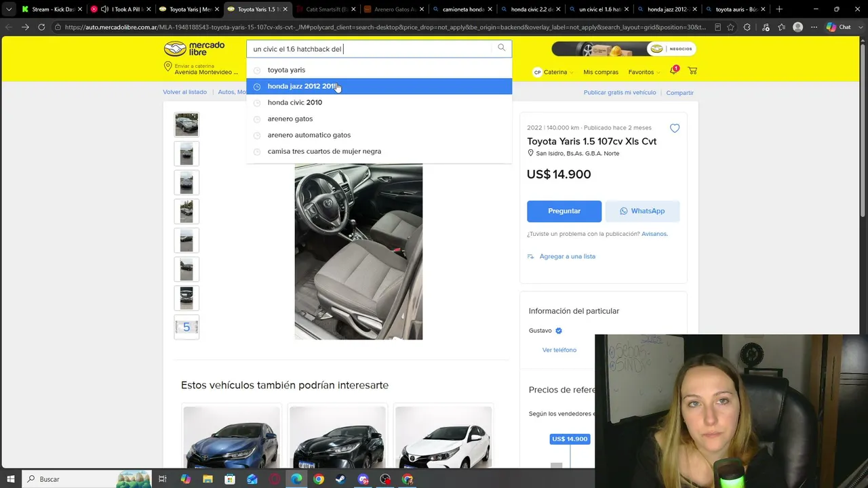Switch to the honda civic 2.2 tab
The height and width of the screenshot is (488, 868).
pyautogui.click(x=530, y=9)
